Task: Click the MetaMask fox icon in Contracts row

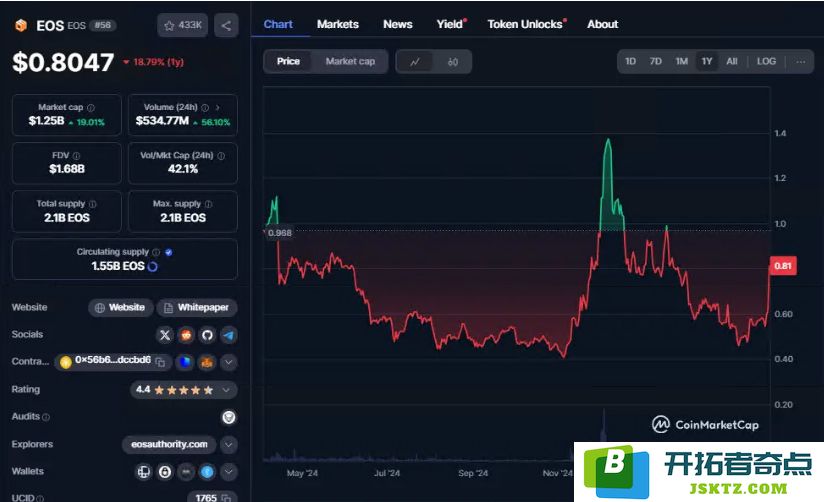Action: tap(207, 362)
